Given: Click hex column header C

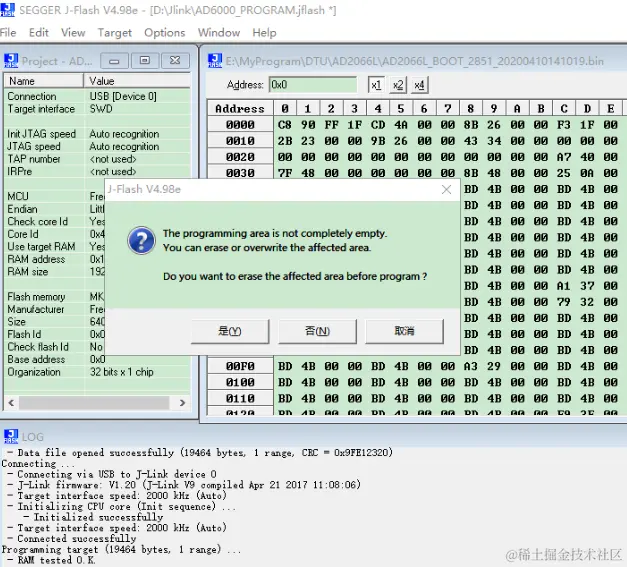Looking at the screenshot, I should [x=564, y=109].
